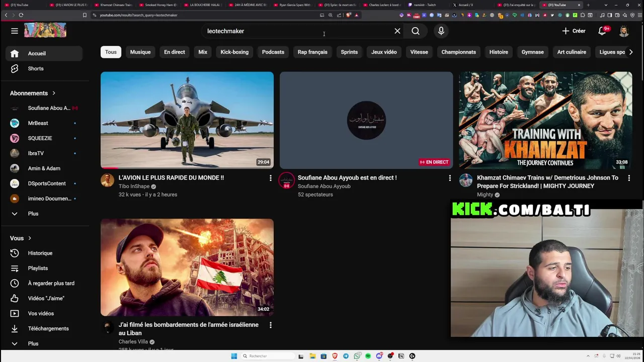Screen dimensions: 644x362
Task: Open SQUEEZIE subscription channel
Action: (x=44, y=138)
